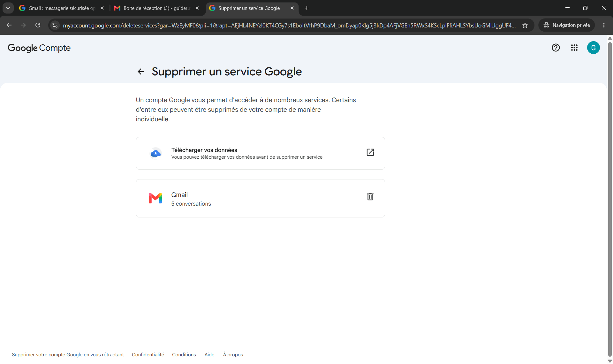Viewport: 613px width, 364px height.
Task: Click the Navigation privée indicator
Action: point(567,25)
